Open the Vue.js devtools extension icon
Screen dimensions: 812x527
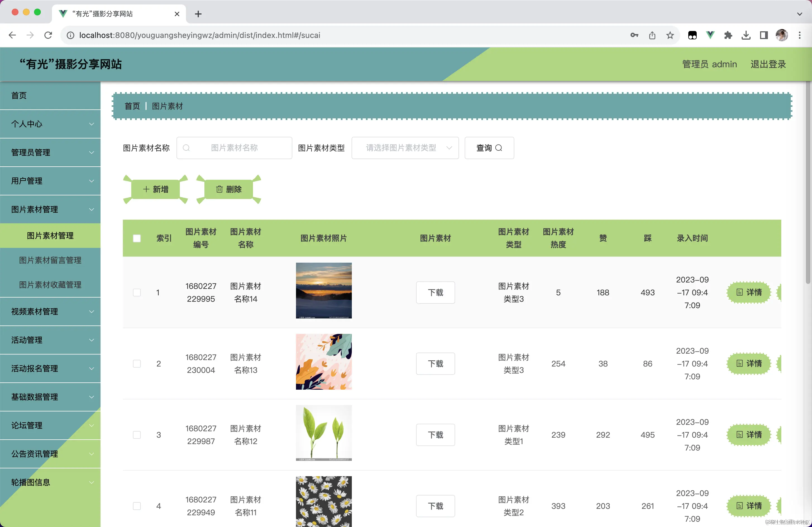pos(710,35)
